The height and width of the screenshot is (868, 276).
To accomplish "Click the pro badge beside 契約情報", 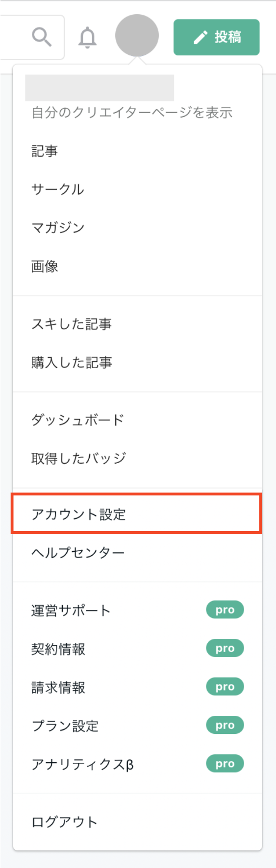I will pos(225,648).
